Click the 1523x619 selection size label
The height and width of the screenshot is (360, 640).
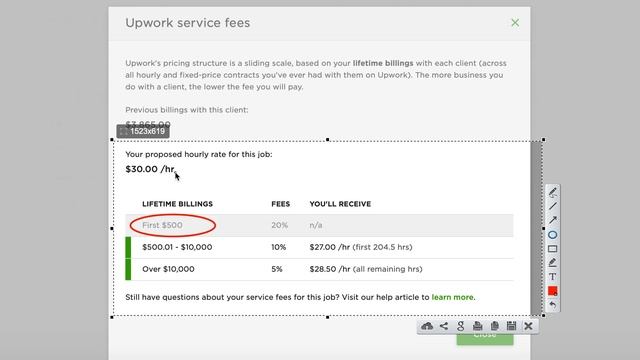pos(143,131)
